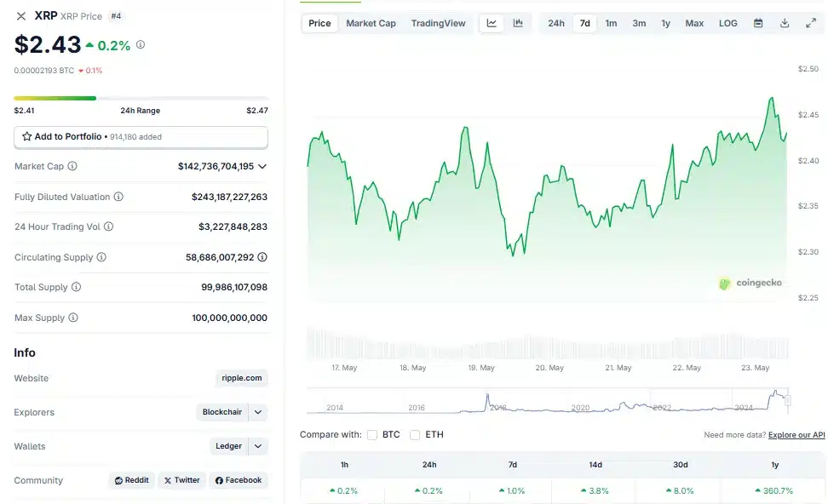The width and height of the screenshot is (828, 504).
Task: Click the info icon after 58,686,007,292 value
Action: [262, 257]
